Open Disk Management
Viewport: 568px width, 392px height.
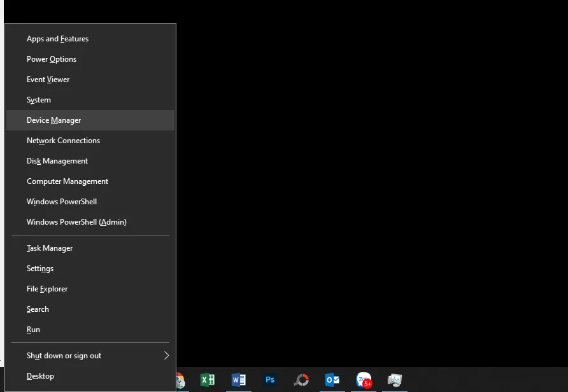pyautogui.click(x=57, y=161)
